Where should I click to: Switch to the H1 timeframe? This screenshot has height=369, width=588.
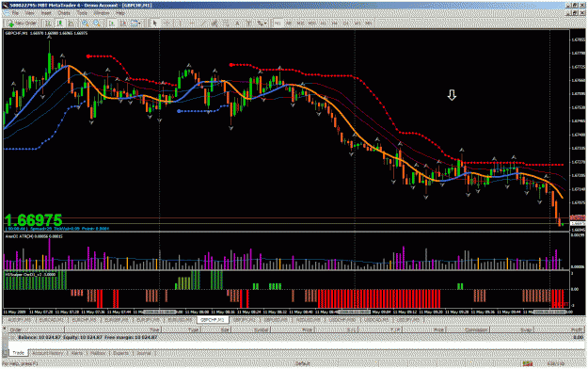click(324, 24)
